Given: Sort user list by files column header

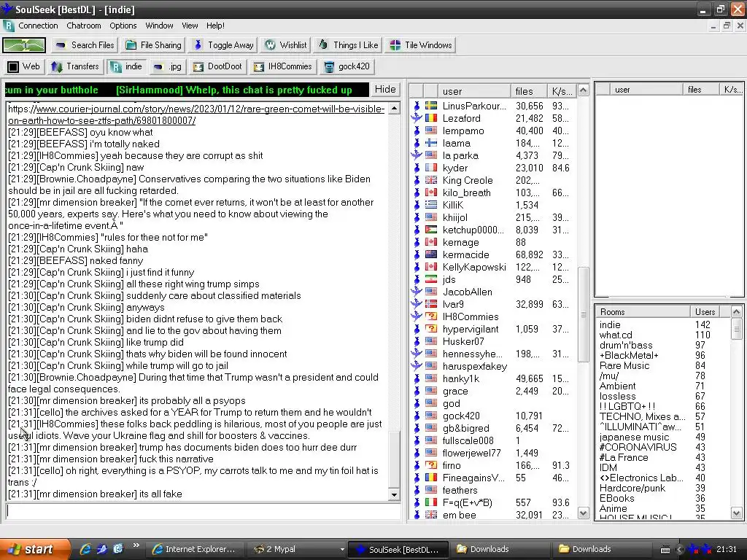Looking at the screenshot, I should pyautogui.click(x=528, y=91).
